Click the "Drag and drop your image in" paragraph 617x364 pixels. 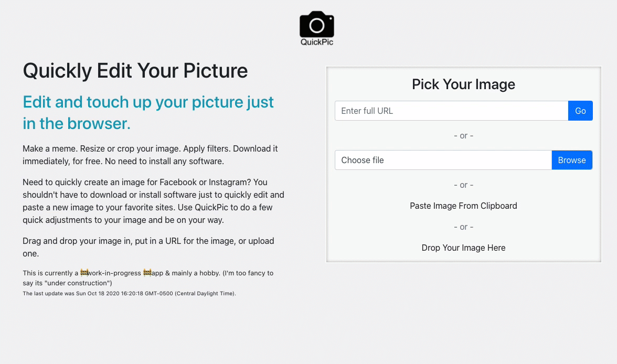[148, 247]
